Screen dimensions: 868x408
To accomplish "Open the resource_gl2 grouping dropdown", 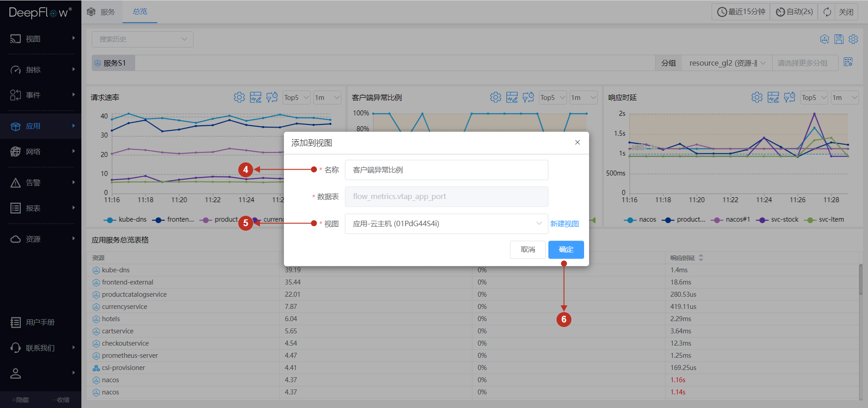I will point(726,62).
